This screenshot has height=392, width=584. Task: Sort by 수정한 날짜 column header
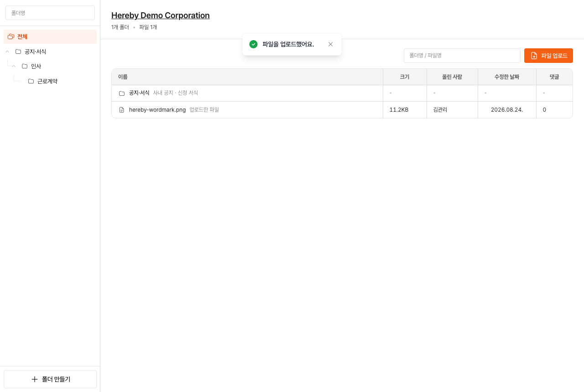[x=507, y=77]
